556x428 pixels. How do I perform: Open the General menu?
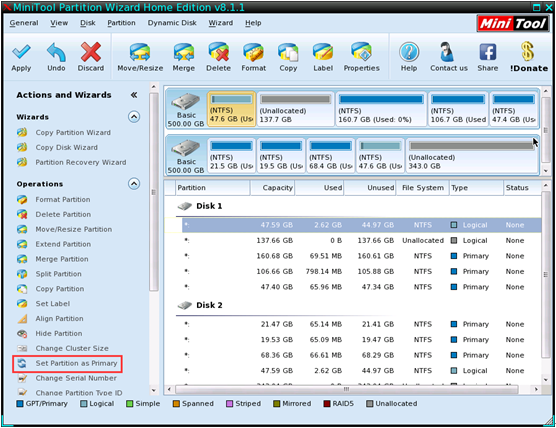click(x=24, y=23)
